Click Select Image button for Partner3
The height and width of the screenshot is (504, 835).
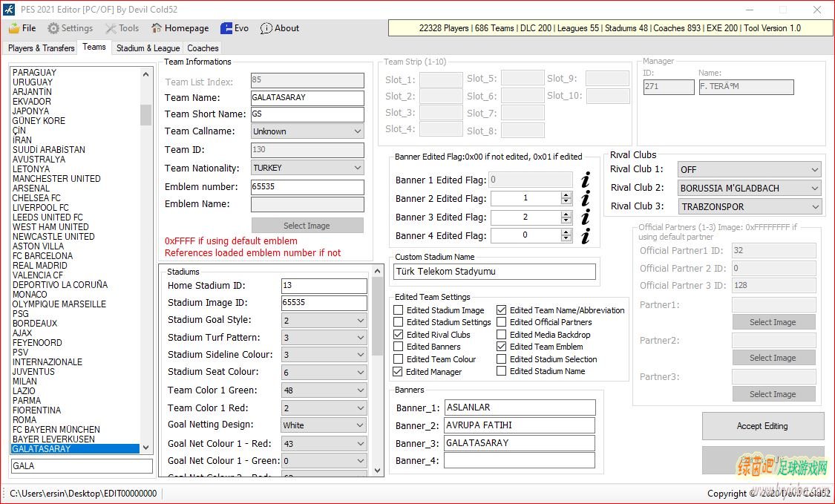pyautogui.click(x=773, y=394)
